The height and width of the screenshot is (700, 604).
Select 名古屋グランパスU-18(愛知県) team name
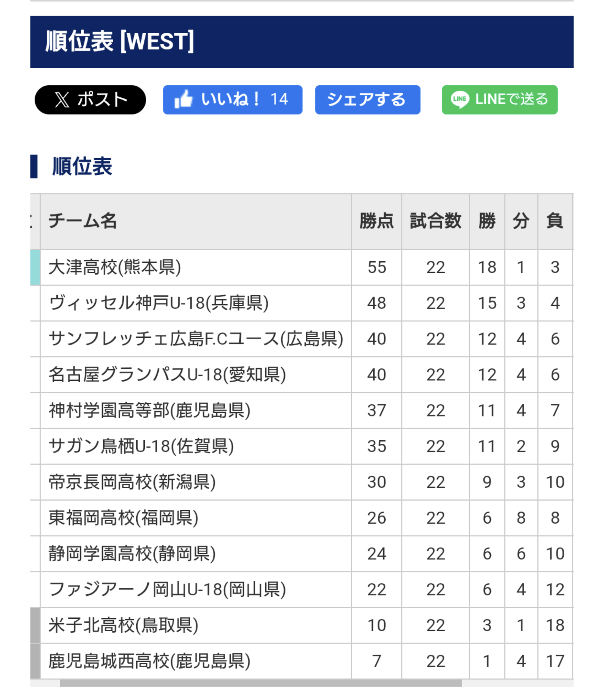click(167, 375)
